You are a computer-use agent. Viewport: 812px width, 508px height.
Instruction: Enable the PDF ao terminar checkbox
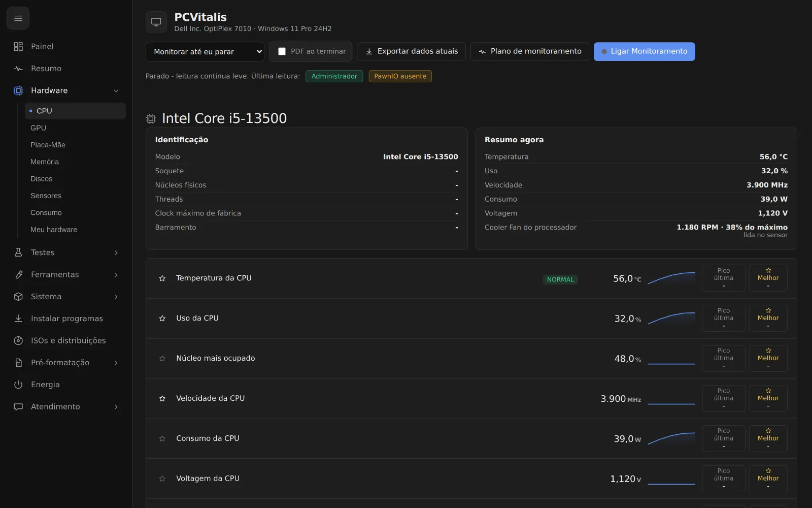click(x=282, y=51)
